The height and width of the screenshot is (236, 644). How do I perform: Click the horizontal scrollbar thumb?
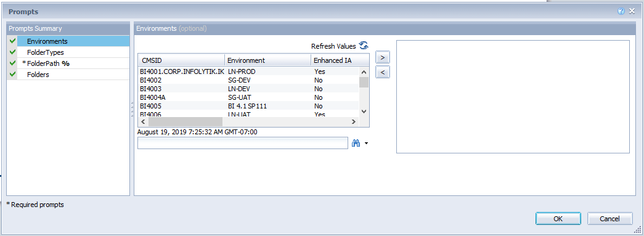point(185,122)
